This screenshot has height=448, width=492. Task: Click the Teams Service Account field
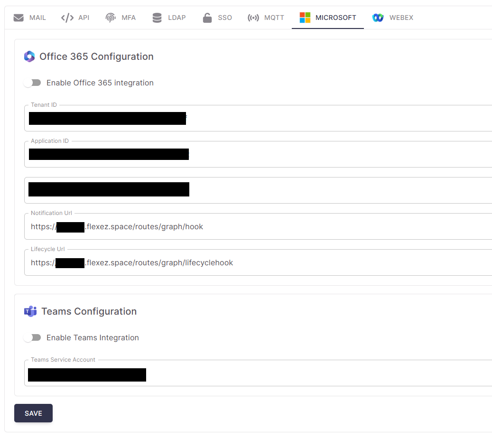258,373
